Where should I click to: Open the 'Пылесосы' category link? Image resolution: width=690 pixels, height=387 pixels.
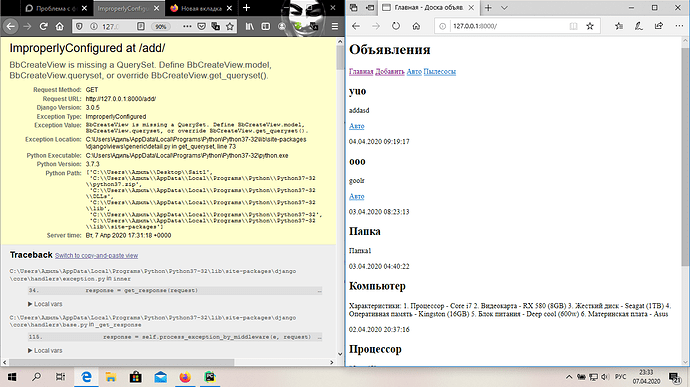click(440, 71)
